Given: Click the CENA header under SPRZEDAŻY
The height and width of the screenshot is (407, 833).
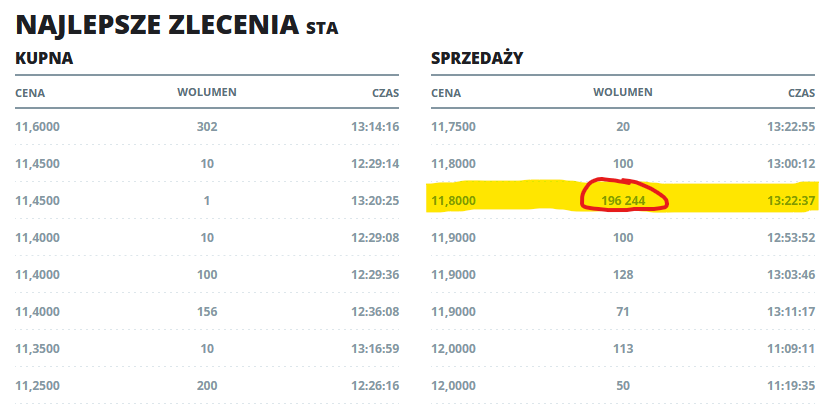Looking at the screenshot, I should point(446,94).
